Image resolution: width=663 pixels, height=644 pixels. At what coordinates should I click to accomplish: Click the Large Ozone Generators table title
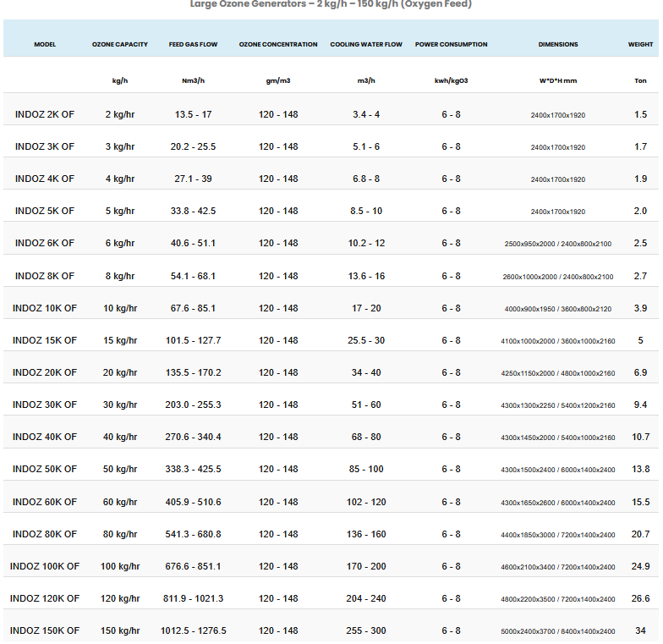pos(331,4)
